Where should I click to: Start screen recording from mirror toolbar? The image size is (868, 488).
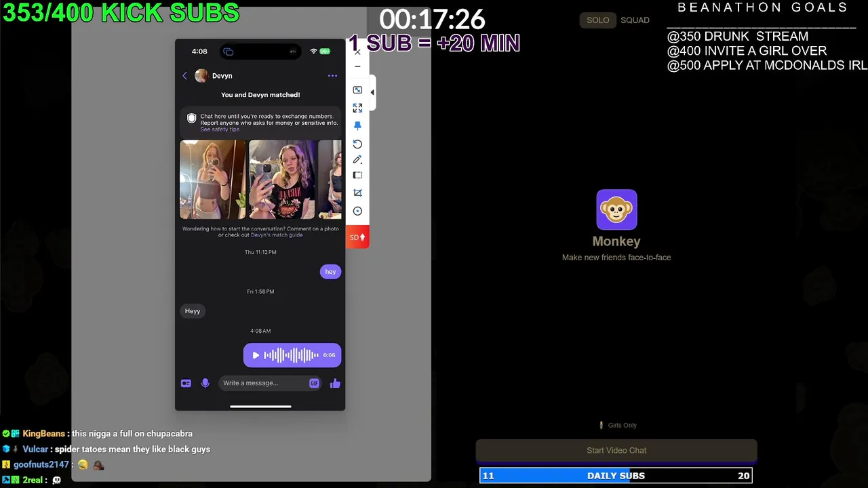coord(357,211)
